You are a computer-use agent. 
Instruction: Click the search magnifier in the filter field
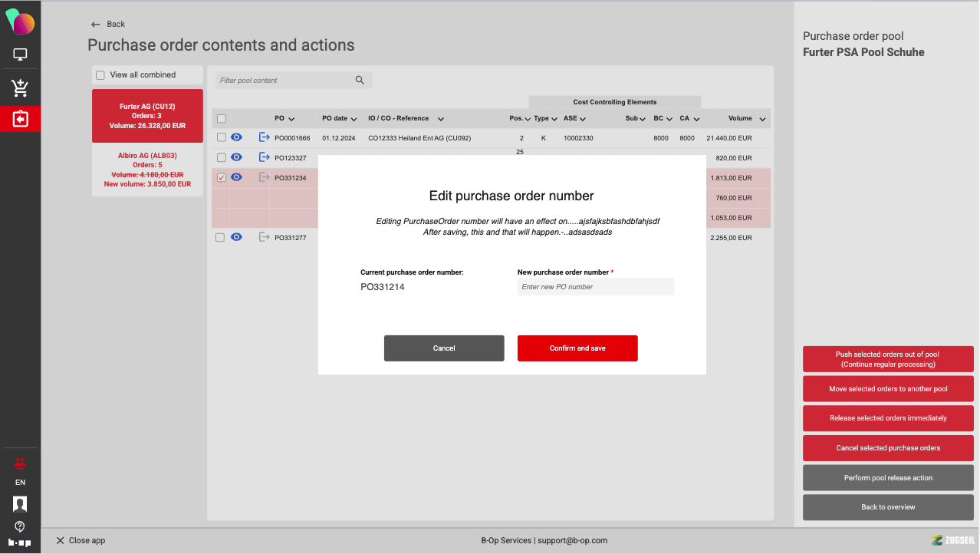(360, 81)
